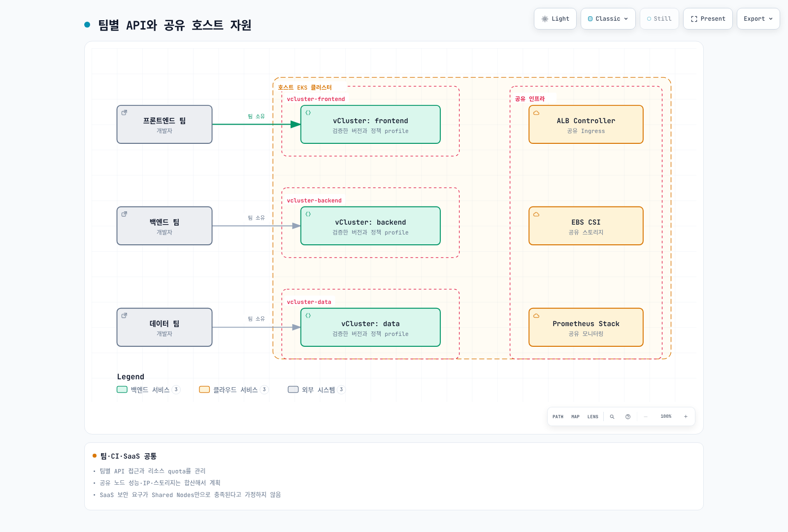Switch to the PATH tab

(558, 417)
